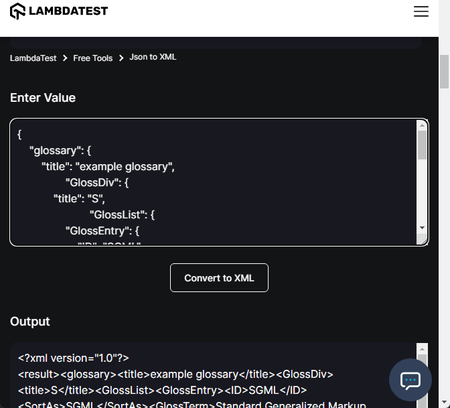Viewport: 450px width, 408px height.
Task: Click the input textarea scroll down arrow
Action: (x=422, y=228)
